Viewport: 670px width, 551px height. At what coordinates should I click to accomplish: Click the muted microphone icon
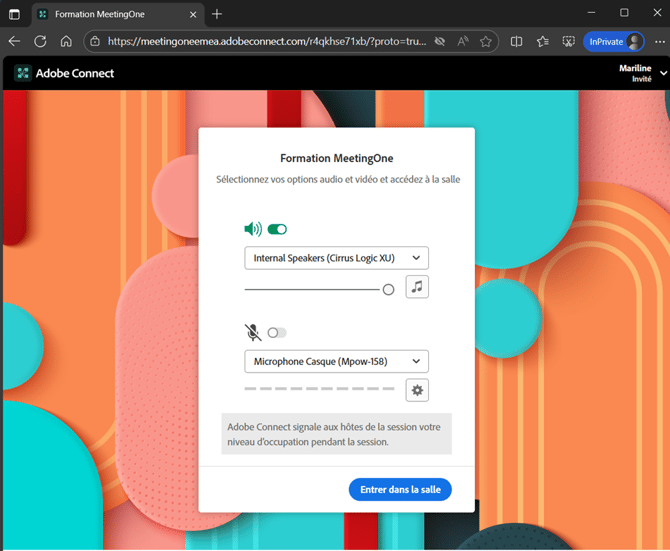click(x=253, y=332)
